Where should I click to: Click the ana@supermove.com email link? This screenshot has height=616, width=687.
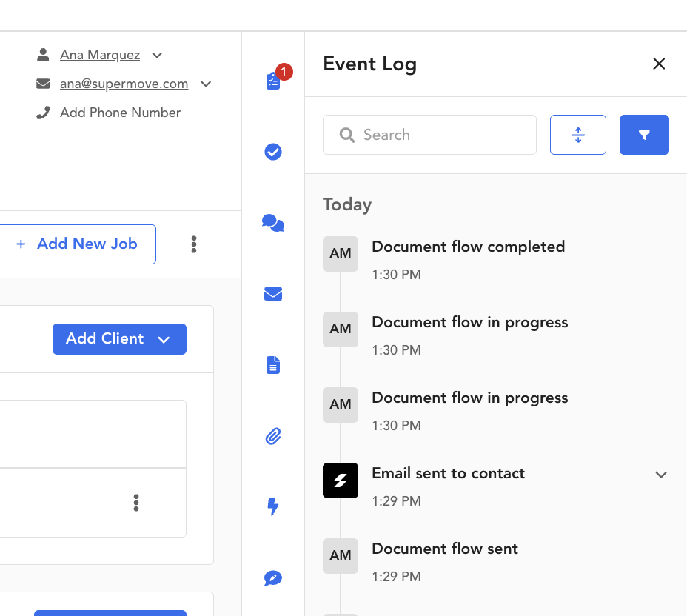(124, 84)
